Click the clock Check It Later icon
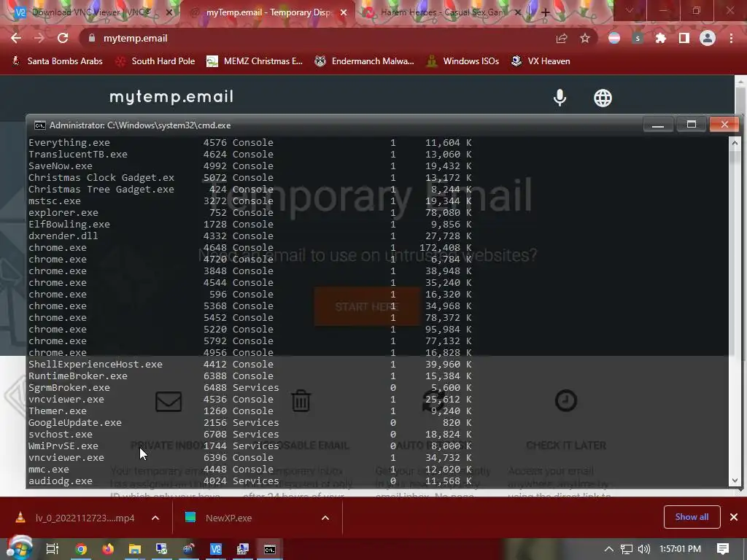The width and height of the screenshot is (747, 560). (x=566, y=400)
